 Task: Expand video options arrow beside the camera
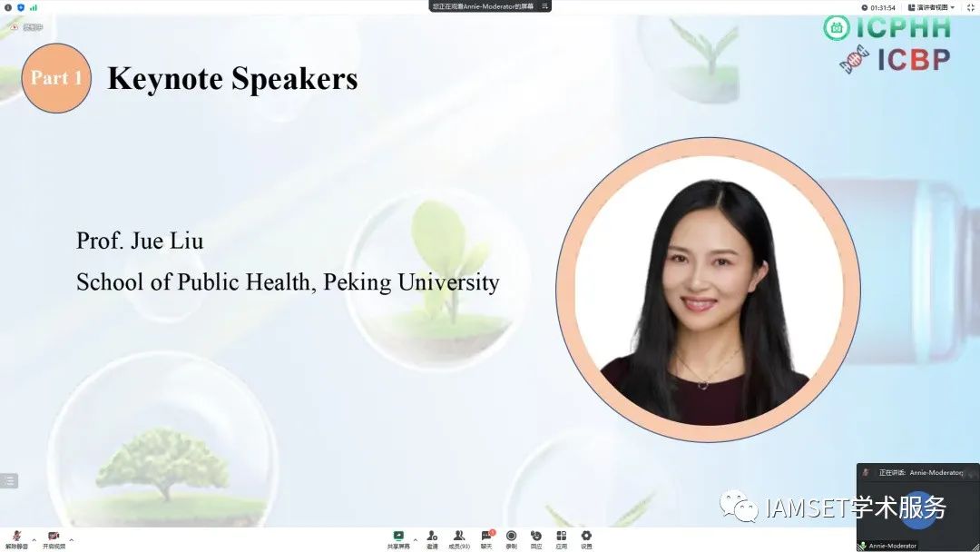(x=71, y=540)
